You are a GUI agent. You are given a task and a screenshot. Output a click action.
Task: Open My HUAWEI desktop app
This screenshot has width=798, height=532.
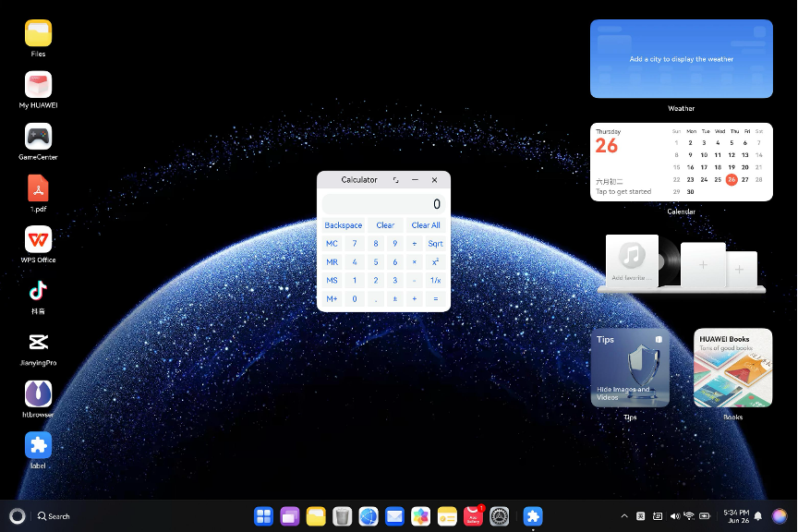coord(38,86)
